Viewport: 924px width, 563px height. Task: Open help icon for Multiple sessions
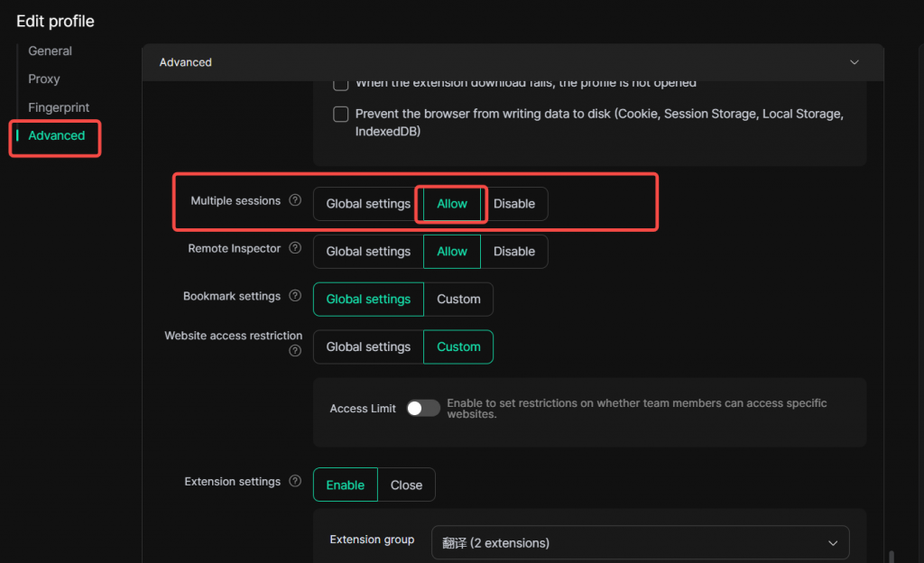(295, 200)
